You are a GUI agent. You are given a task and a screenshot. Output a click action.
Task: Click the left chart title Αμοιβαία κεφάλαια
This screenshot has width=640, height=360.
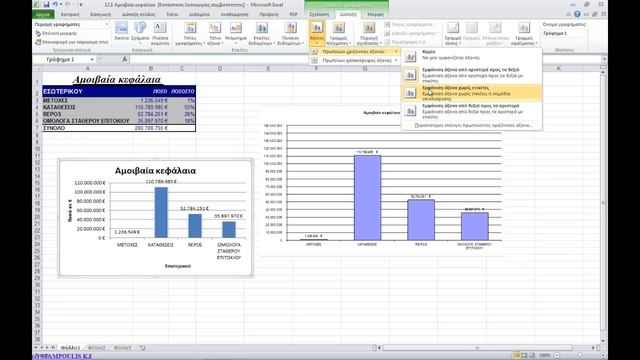155,171
